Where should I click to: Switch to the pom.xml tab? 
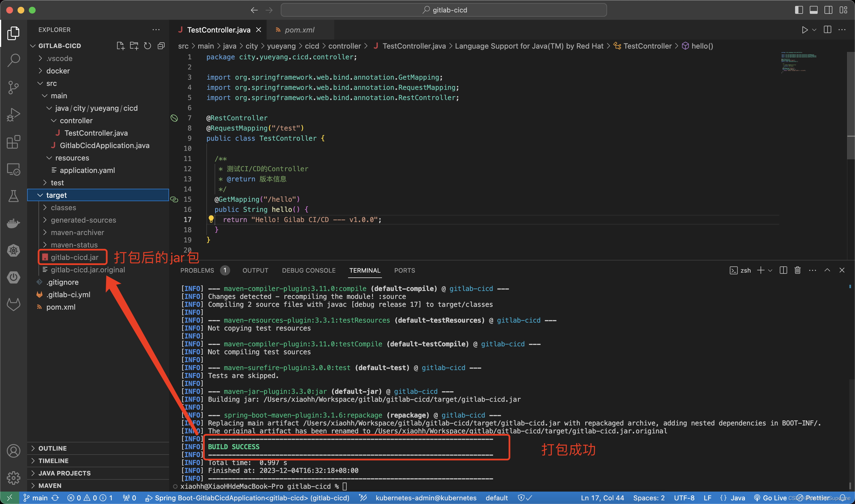click(299, 30)
